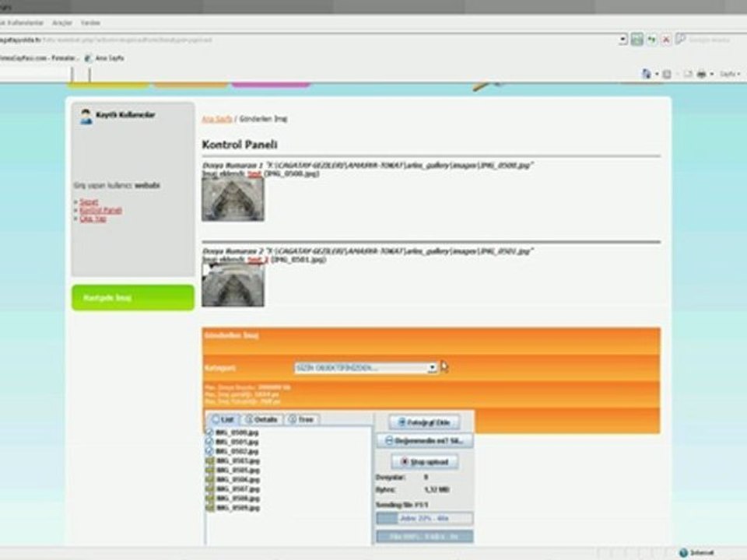Open the dropdown arrow next to the Print icon

(x=712, y=75)
